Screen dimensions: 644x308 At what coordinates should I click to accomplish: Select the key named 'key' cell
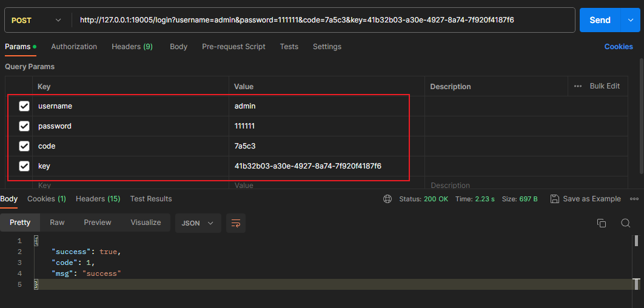(x=130, y=166)
